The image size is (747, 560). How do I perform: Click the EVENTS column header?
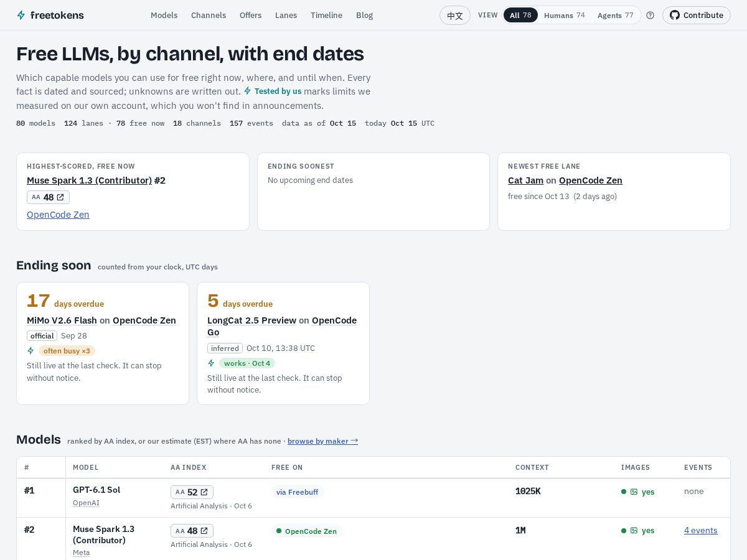point(698,467)
